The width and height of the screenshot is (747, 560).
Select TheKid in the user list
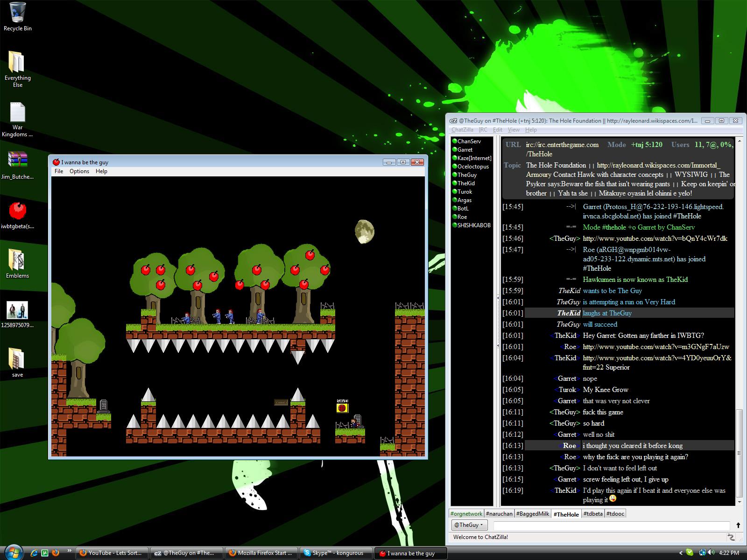pos(472,183)
